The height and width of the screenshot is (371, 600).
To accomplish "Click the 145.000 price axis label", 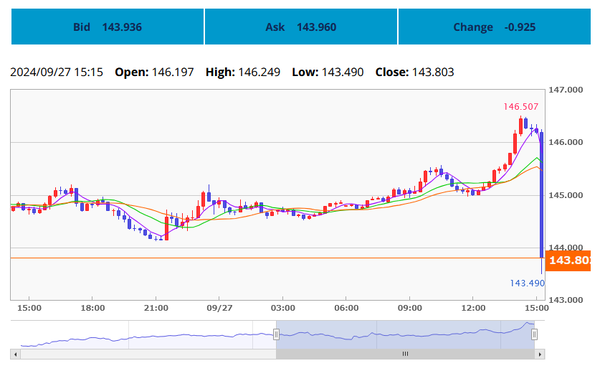I will tap(566, 195).
